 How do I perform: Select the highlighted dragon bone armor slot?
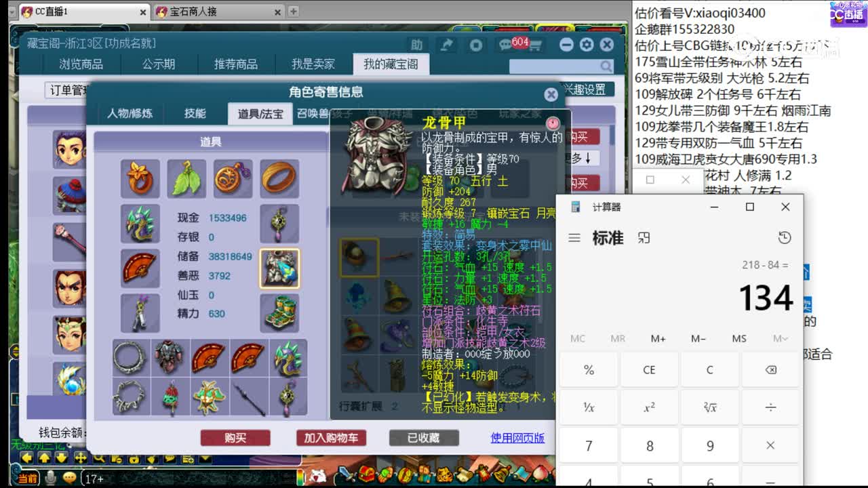[x=279, y=268]
